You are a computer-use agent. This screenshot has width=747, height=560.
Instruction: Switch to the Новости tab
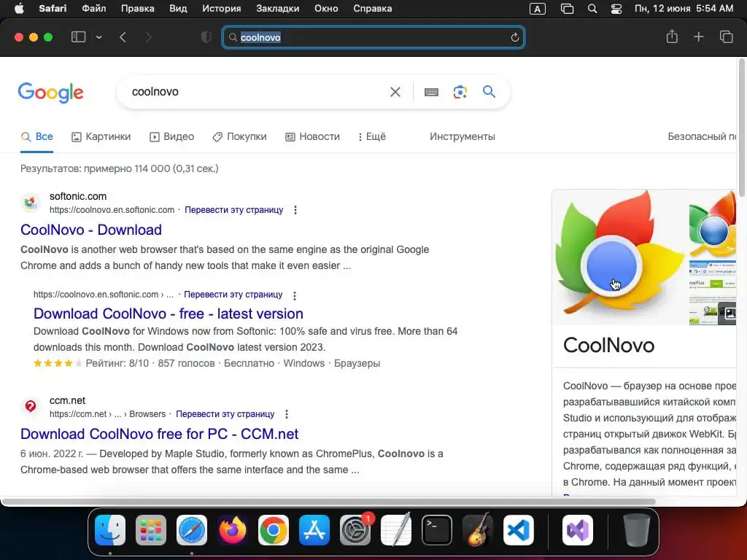point(312,136)
